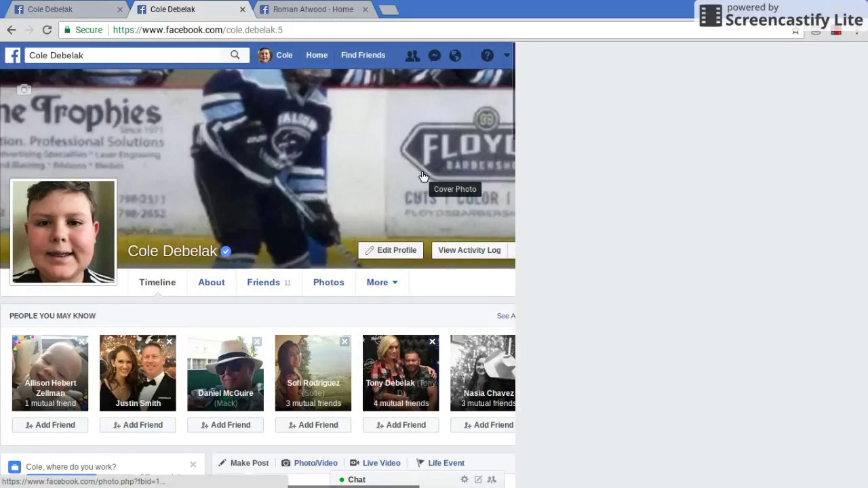Select the Timeline profile tab

pos(157,283)
